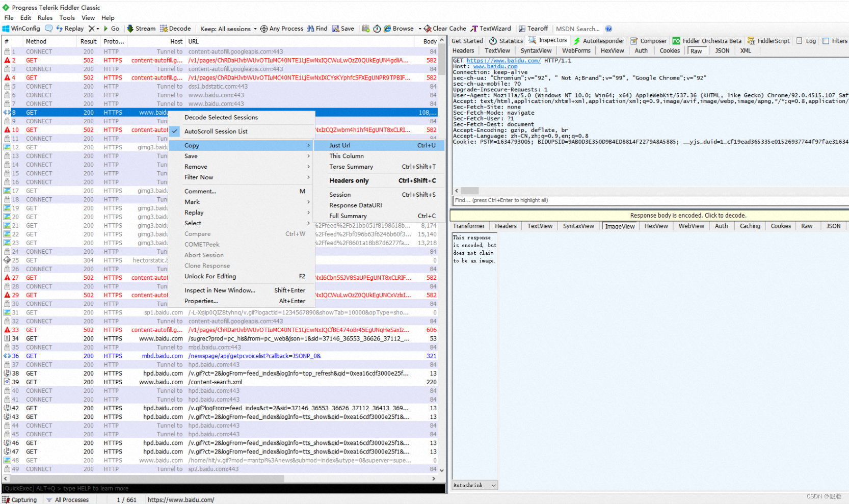Click the Browse toolbar button
849x504 pixels.
tap(399, 29)
